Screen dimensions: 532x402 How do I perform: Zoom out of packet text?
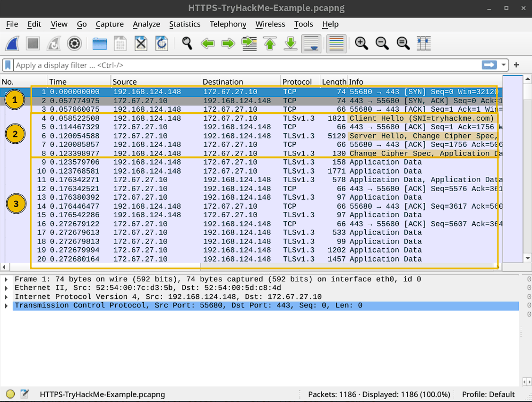[382, 44]
